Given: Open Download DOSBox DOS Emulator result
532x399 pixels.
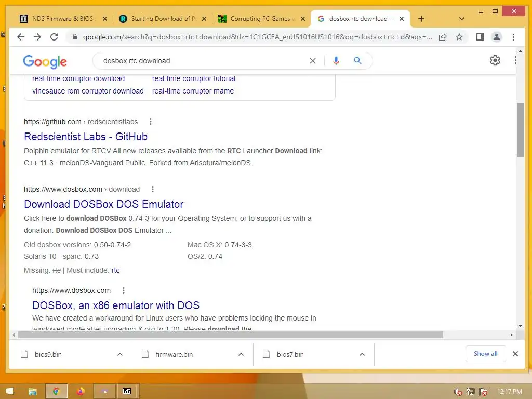Looking at the screenshot, I should [x=103, y=204].
